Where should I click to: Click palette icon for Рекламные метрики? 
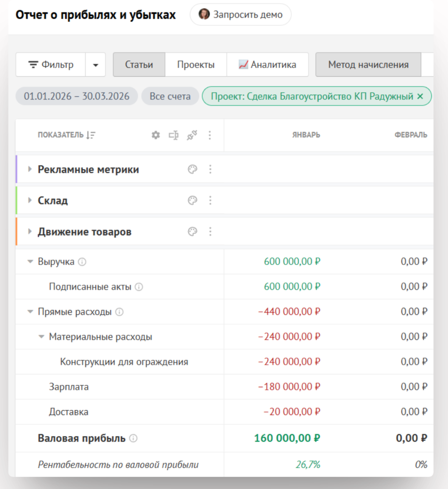(192, 169)
